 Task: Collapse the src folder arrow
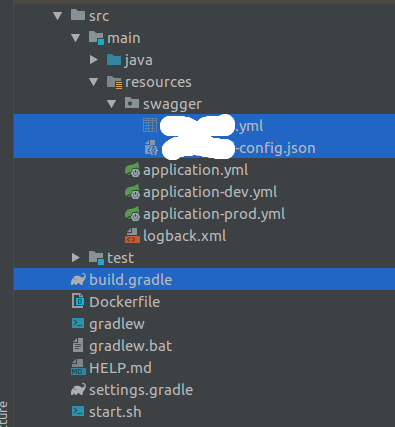58,16
